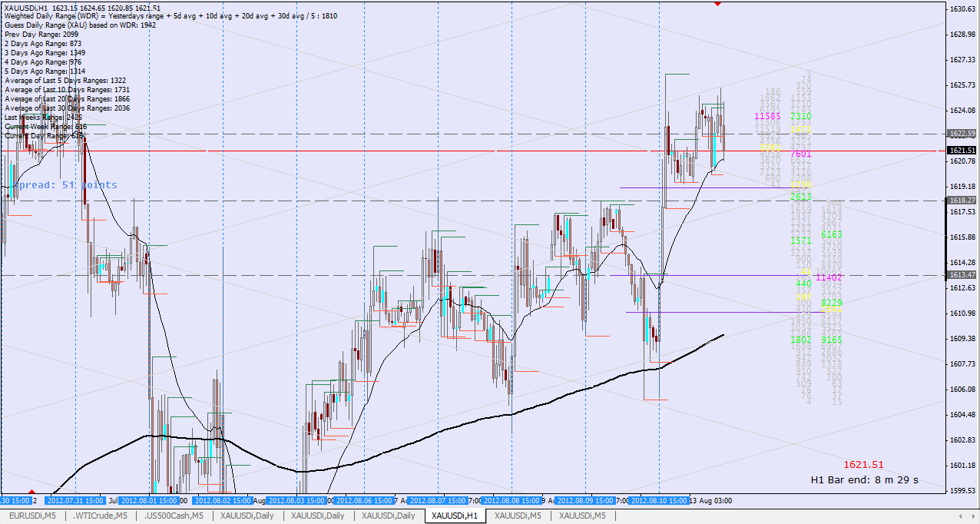Image resolution: width=980 pixels, height=524 pixels.
Task: Click the active XAUUSDi,H1 chart tab
Action: 455,516
